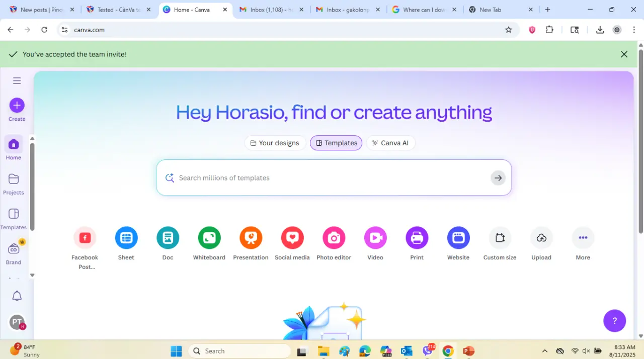The height and width of the screenshot is (359, 644).
Task: Switch to the Inbox - gakolonp Gmail tab
Action: (x=349, y=10)
